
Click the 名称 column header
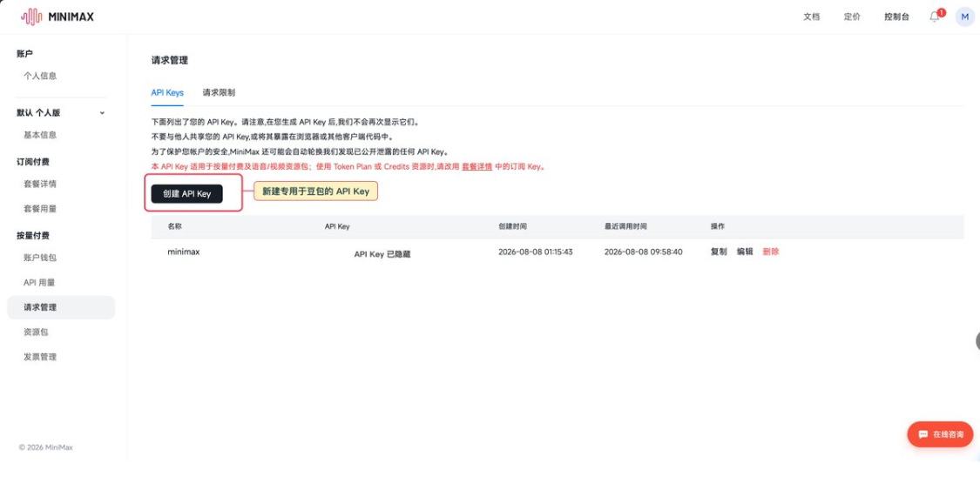tap(174, 226)
